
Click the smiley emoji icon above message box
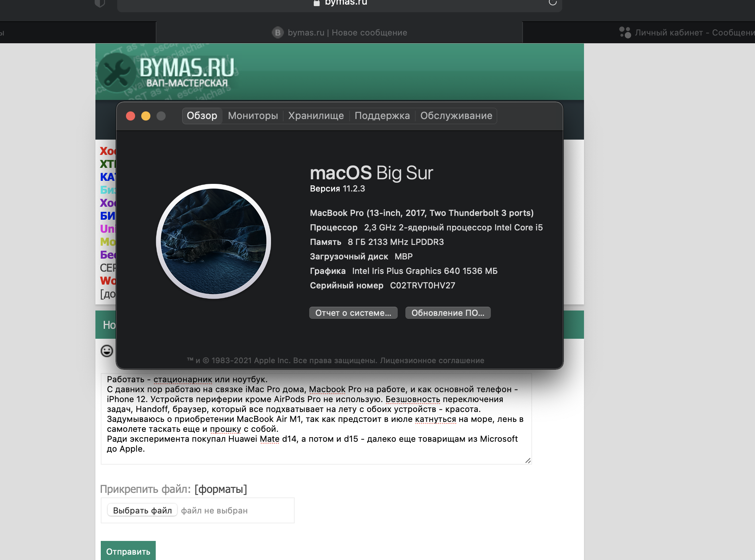(107, 351)
